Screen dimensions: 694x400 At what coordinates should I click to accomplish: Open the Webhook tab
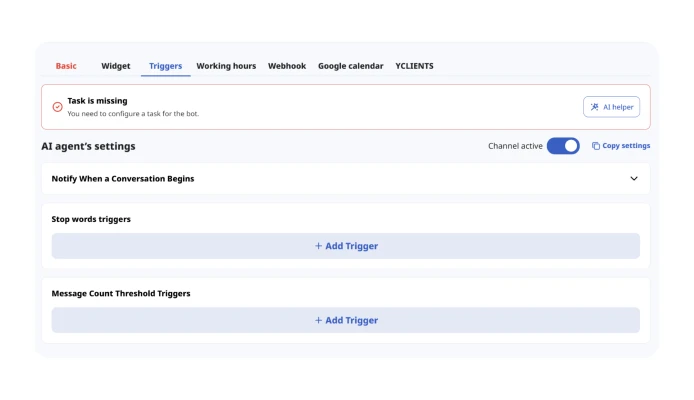289,66
